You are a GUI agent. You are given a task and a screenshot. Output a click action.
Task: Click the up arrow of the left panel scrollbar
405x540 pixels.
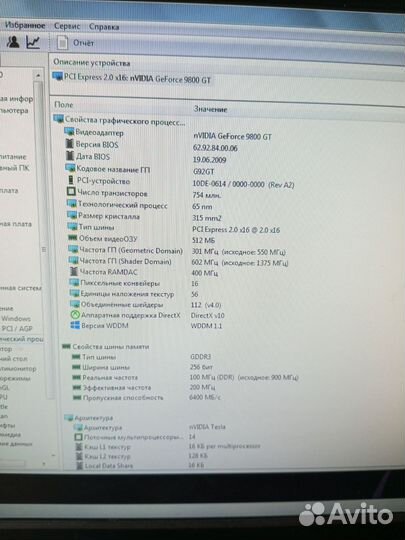point(38,75)
